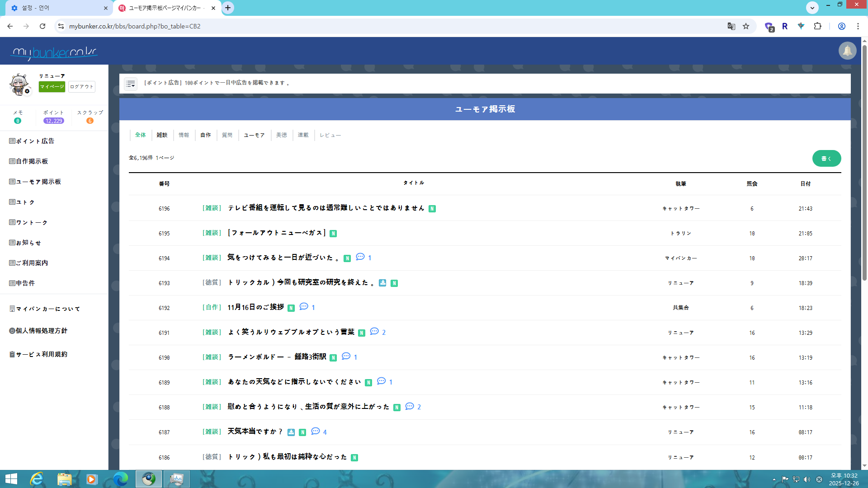Select the 雑談 category tab
Image resolution: width=868 pixels, height=488 pixels.
162,135
